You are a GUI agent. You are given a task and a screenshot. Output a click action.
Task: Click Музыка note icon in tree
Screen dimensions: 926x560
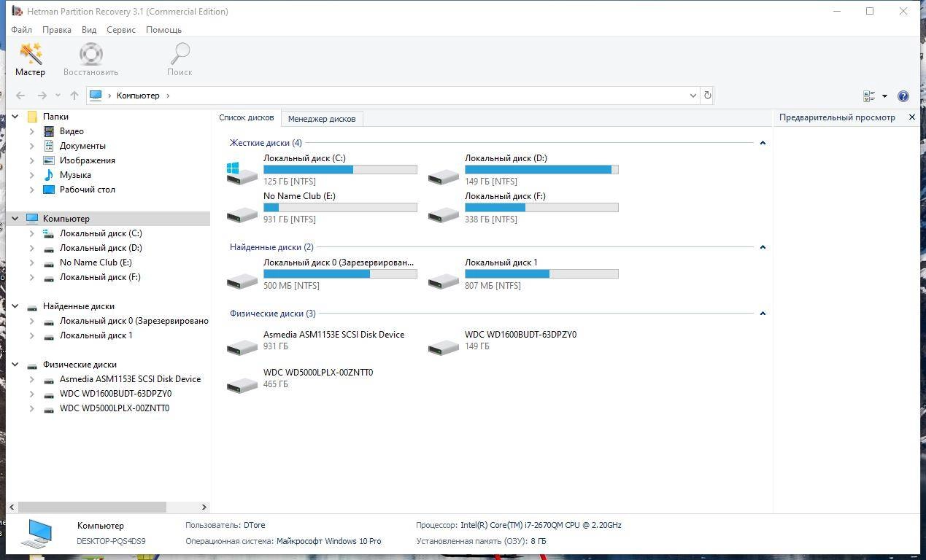click(49, 175)
